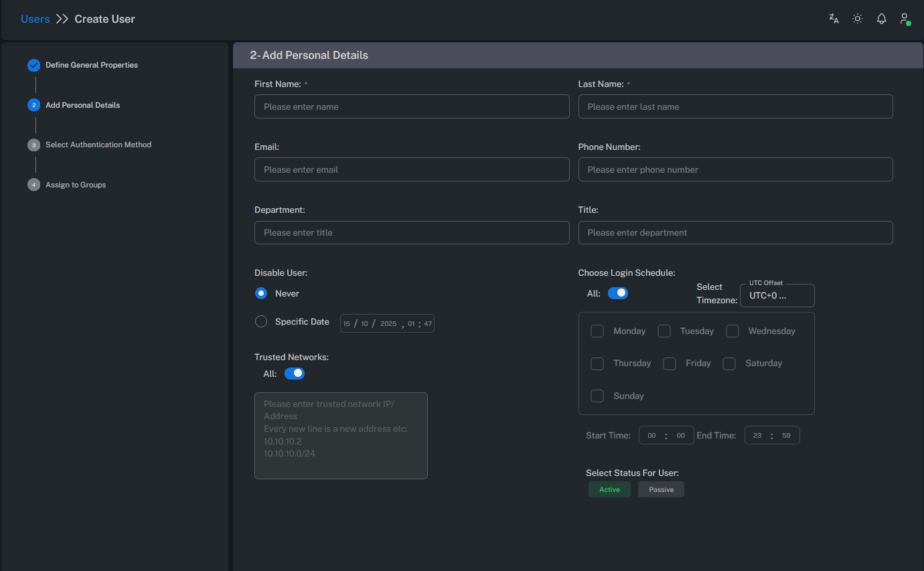
Task: Set user status to Passive
Action: coord(661,489)
